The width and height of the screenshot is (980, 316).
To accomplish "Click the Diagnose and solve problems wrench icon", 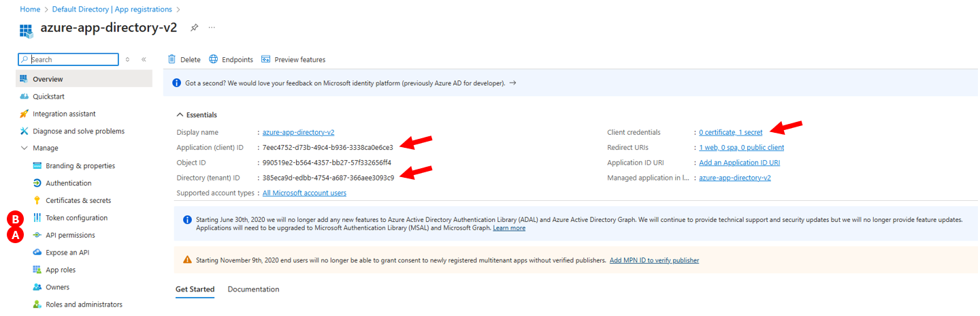I will (x=24, y=131).
